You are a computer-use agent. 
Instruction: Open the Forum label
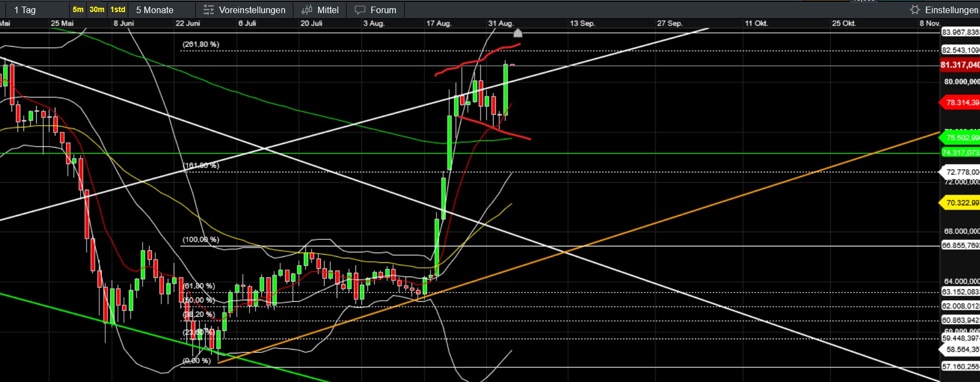383,10
